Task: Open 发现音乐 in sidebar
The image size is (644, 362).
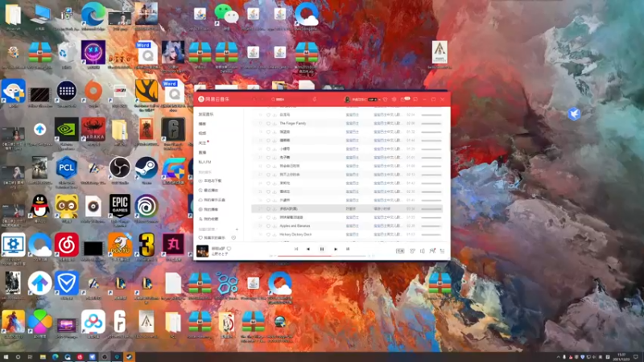Action: 206,114
